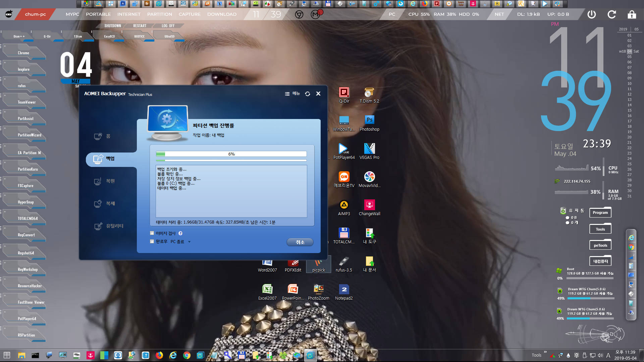Click the power icon in top bar
Image resolution: width=644 pixels, height=362 pixels.
click(592, 14)
